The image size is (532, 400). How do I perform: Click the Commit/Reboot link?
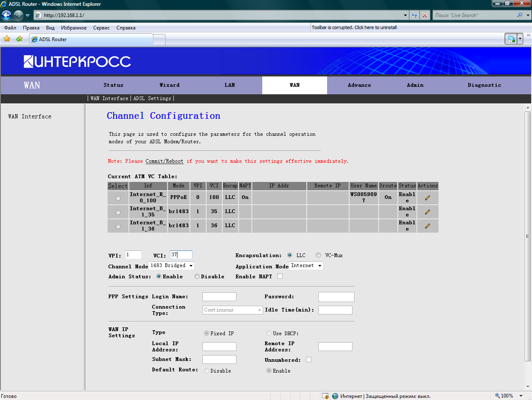click(x=164, y=161)
